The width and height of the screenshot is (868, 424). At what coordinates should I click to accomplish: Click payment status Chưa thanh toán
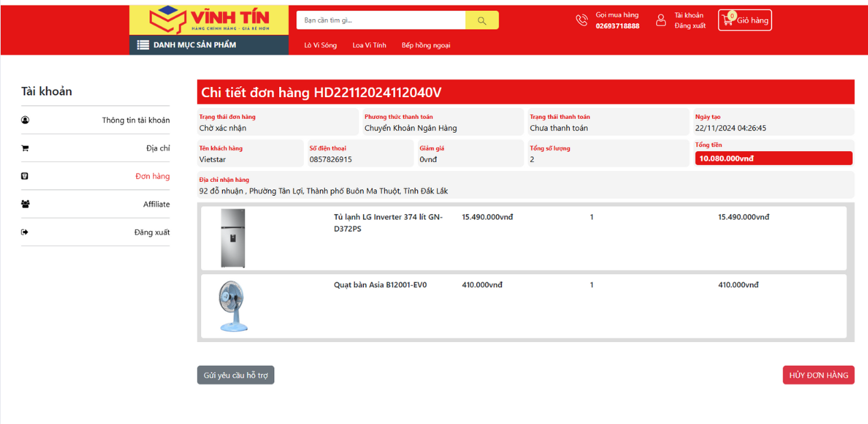click(x=559, y=128)
